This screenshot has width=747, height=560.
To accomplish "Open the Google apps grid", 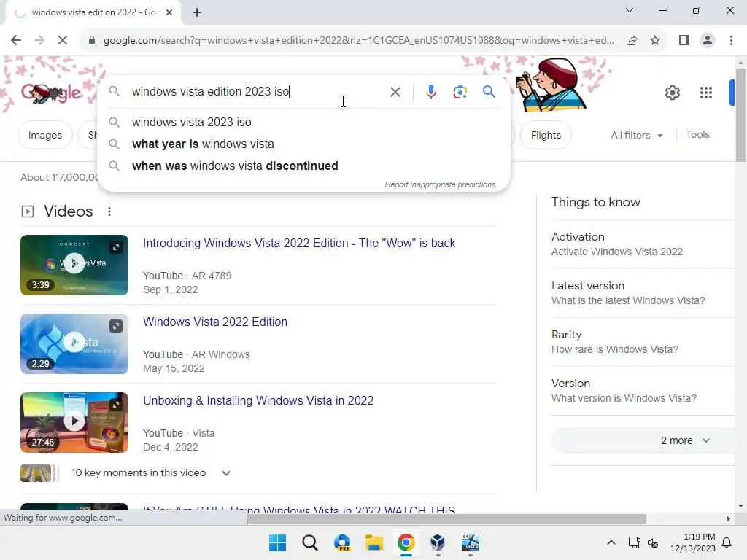I will click(706, 93).
